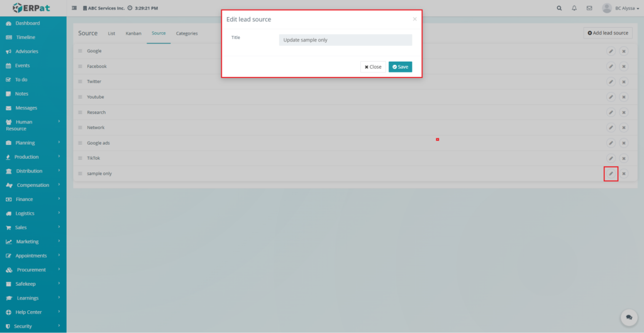Click the Add lead source button
The width and height of the screenshot is (644, 333).
coord(608,33)
